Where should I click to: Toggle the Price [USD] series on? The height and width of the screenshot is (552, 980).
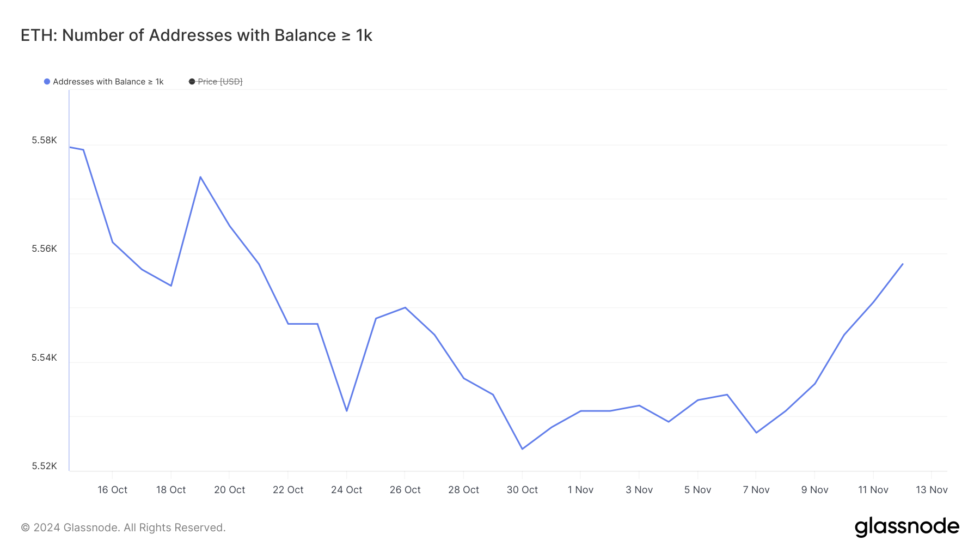coord(220,82)
